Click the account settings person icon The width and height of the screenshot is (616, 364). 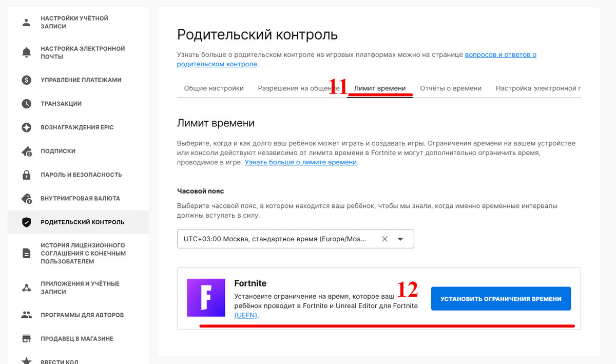pyautogui.click(x=26, y=23)
